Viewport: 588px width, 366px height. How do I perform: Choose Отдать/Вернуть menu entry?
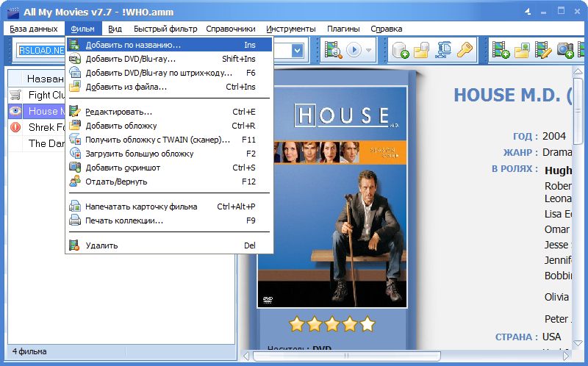click(170, 182)
